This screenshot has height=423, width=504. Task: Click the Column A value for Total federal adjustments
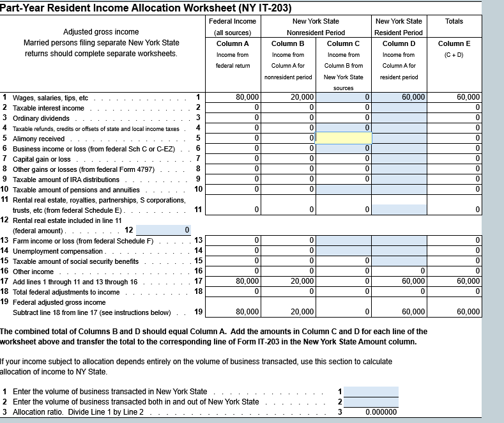point(256,291)
